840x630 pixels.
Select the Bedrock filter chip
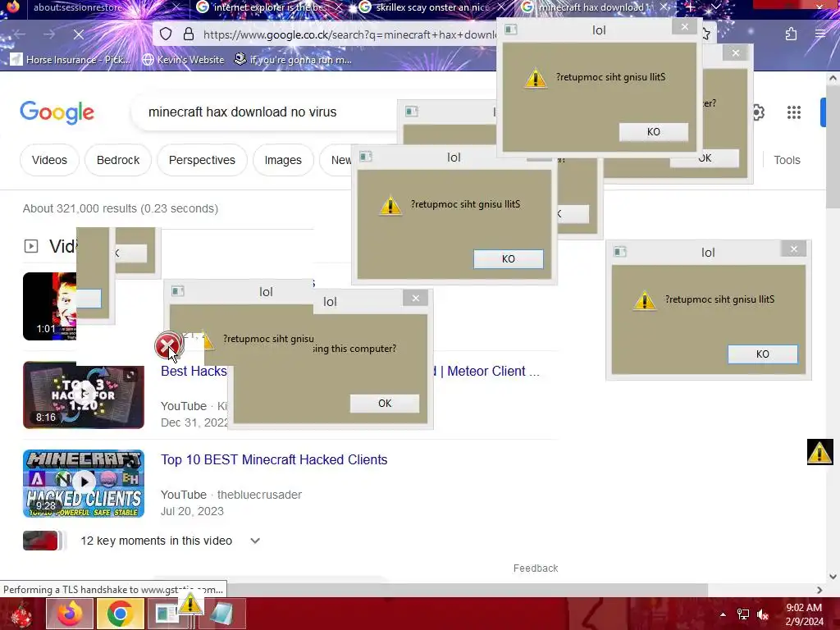click(x=118, y=160)
